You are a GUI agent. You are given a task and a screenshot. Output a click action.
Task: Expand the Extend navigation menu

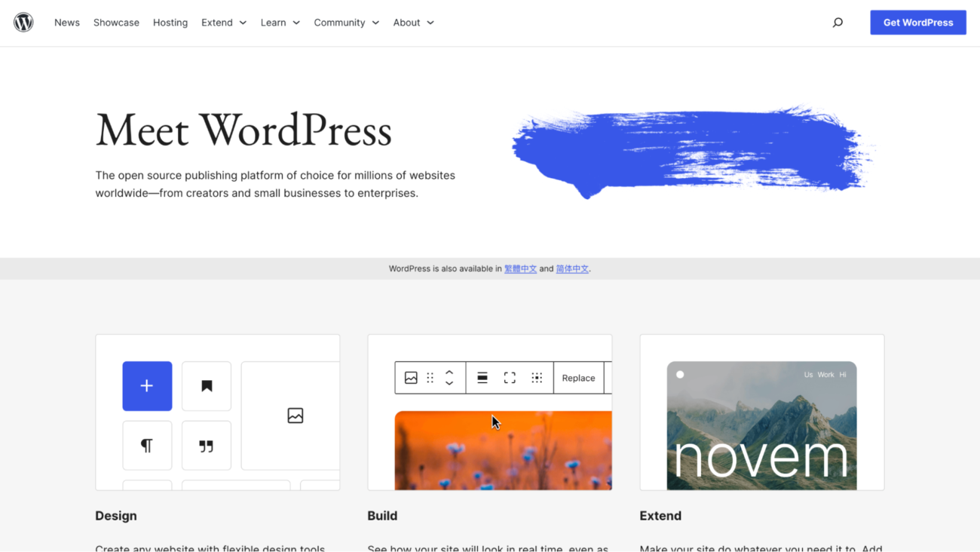click(x=223, y=23)
